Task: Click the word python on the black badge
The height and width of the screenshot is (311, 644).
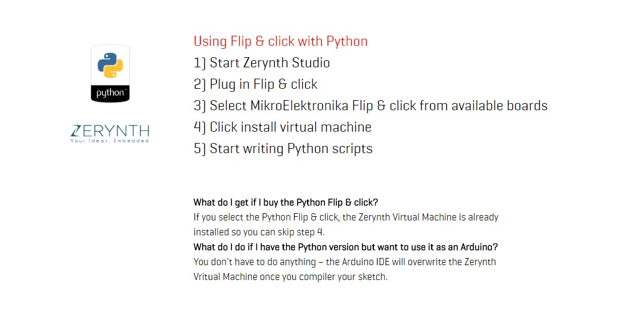Action: pyautogui.click(x=110, y=93)
